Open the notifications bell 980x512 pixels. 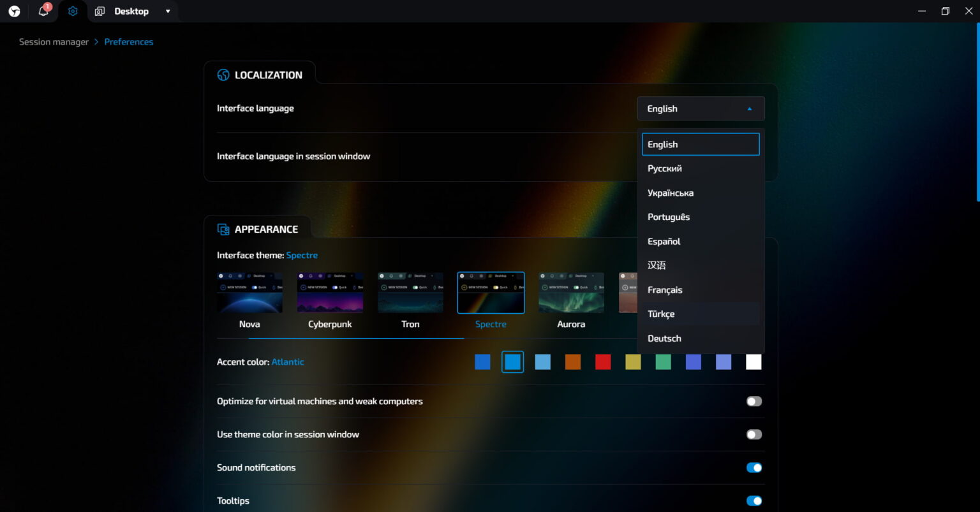42,11
